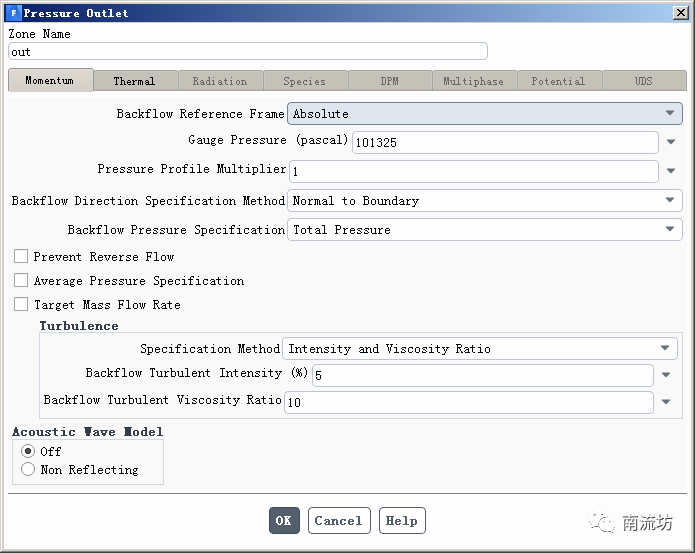Toggle Average Pressure Specification checkbox
695x553 pixels.
21,281
